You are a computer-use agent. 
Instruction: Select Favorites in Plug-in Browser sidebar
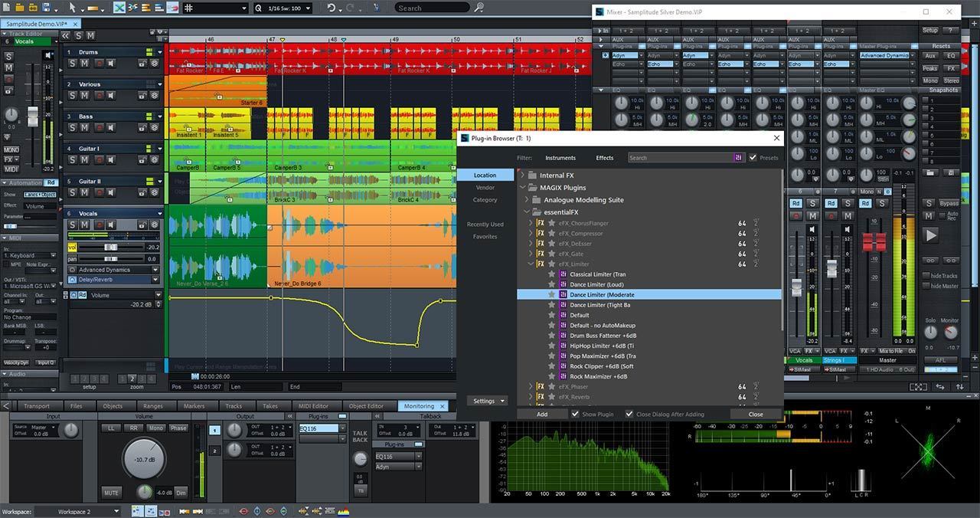(485, 236)
